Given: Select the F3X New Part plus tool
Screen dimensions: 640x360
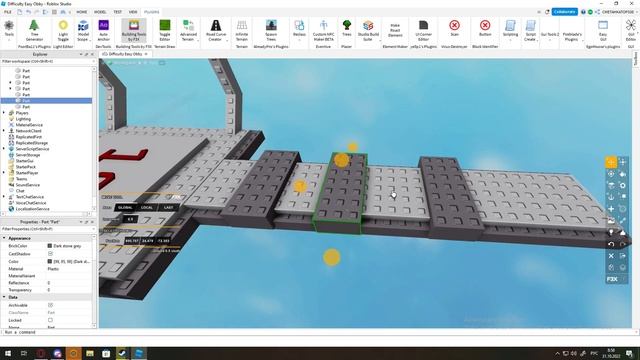Looking at the screenshot, I should pyautogui.click(x=611, y=209).
